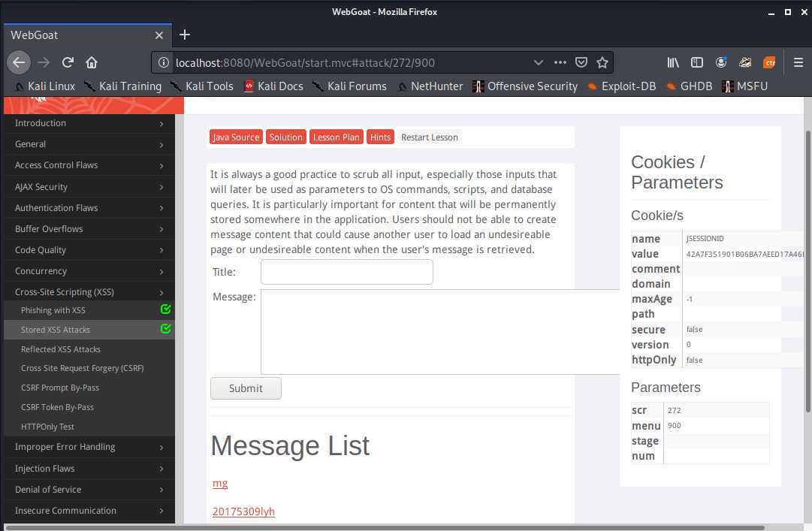
Task: Expand Concurrency category
Action: click(89, 271)
